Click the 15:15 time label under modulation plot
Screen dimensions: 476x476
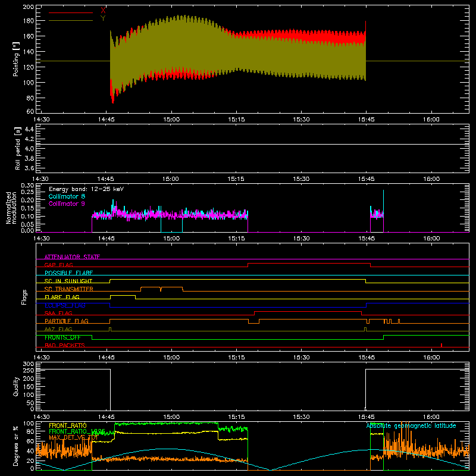tap(236, 239)
